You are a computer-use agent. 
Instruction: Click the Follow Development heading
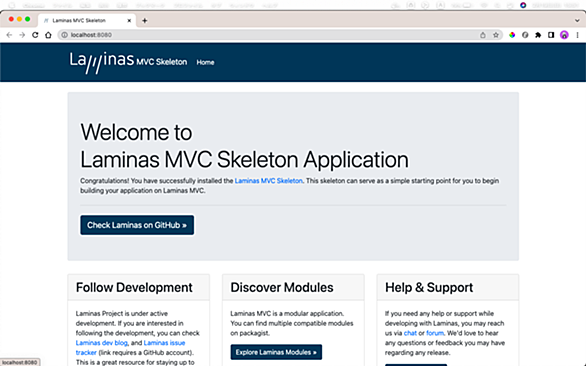134,287
